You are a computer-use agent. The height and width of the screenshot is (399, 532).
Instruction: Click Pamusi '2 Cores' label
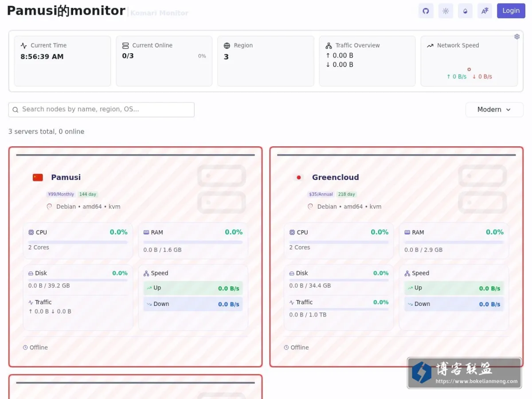pyautogui.click(x=39, y=247)
